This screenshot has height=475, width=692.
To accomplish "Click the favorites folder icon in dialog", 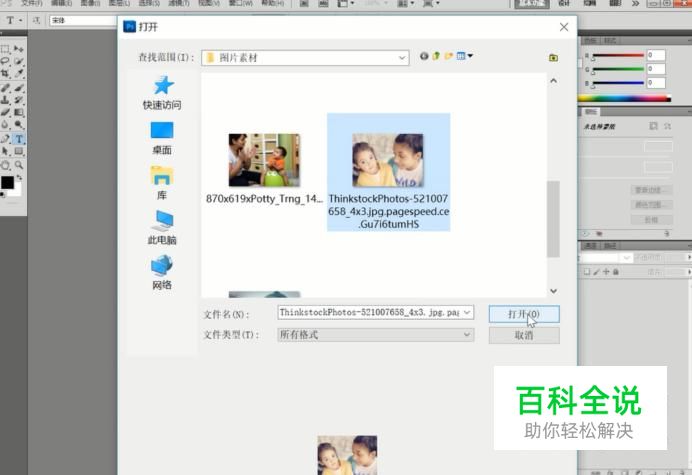I will click(x=553, y=57).
